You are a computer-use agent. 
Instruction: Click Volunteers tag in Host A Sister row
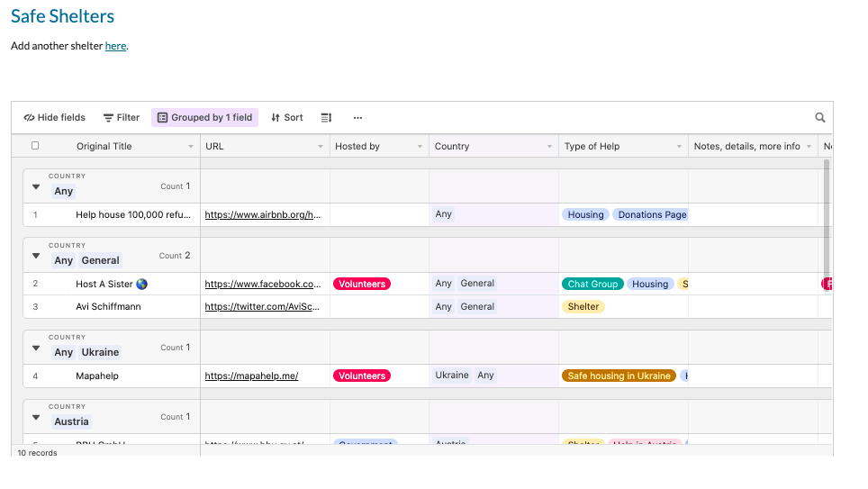(361, 284)
